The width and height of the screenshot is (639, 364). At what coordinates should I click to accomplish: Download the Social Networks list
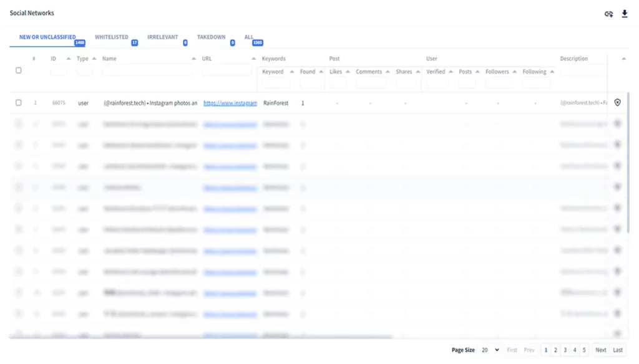pyautogui.click(x=624, y=14)
